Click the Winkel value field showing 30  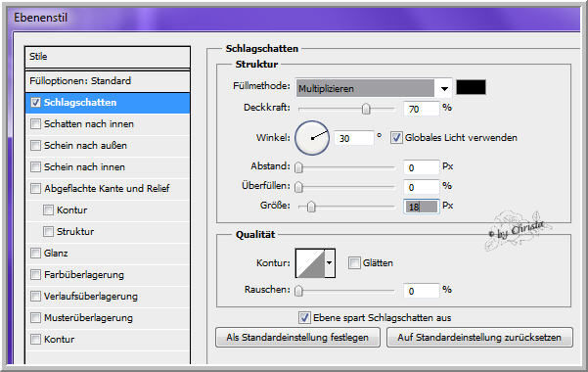tap(353, 138)
